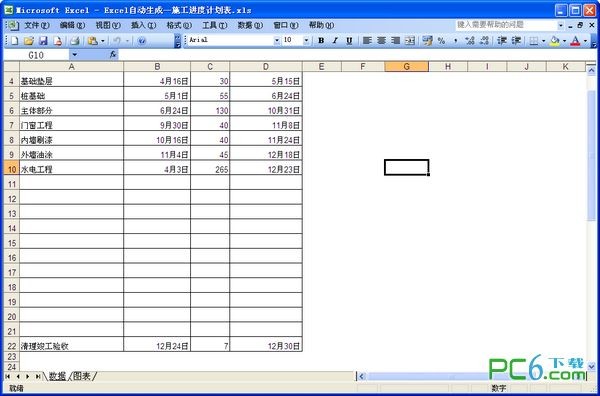Apply the Percent style icon
This screenshot has height=396, width=600.
click(x=441, y=41)
